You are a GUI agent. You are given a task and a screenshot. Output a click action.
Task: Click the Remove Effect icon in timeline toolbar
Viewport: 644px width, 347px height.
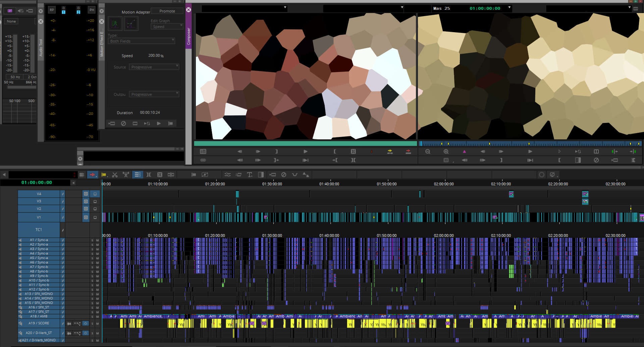tap(283, 175)
